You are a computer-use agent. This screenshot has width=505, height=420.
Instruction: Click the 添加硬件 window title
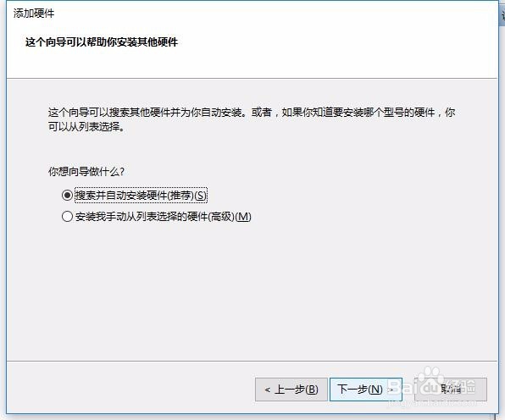(34, 14)
